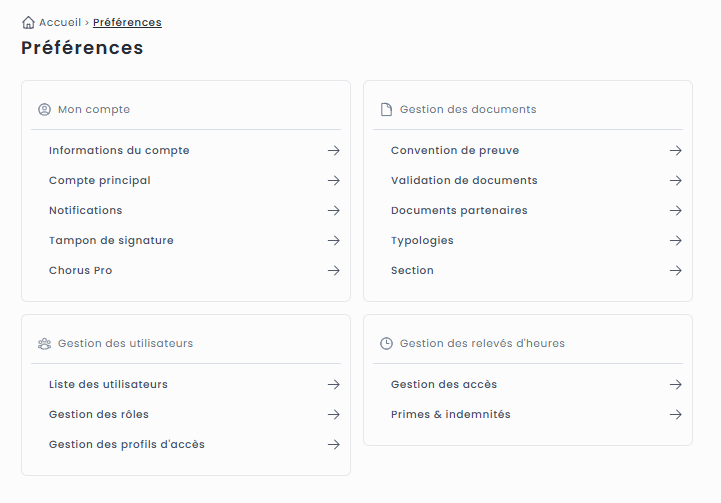721x503 pixels.
Task: Go to Validation de documents
Action: [x=464, y=181]
